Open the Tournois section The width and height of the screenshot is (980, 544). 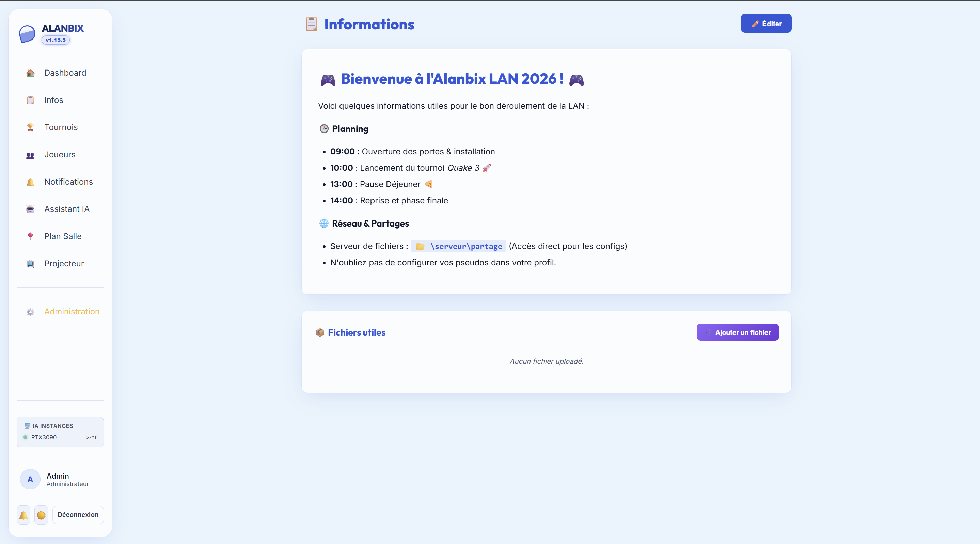60,127
